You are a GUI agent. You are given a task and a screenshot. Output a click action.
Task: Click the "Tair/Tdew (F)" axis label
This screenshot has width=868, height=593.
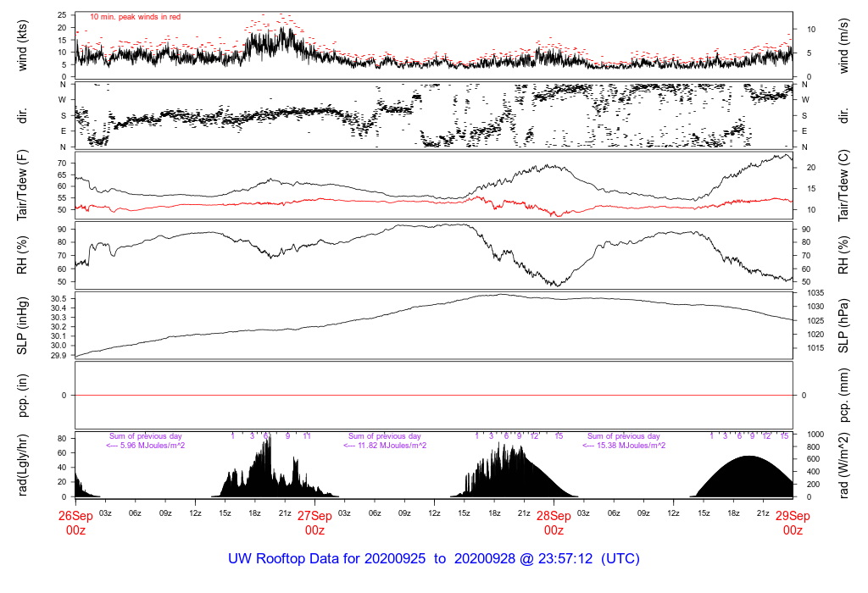(22, 186)
